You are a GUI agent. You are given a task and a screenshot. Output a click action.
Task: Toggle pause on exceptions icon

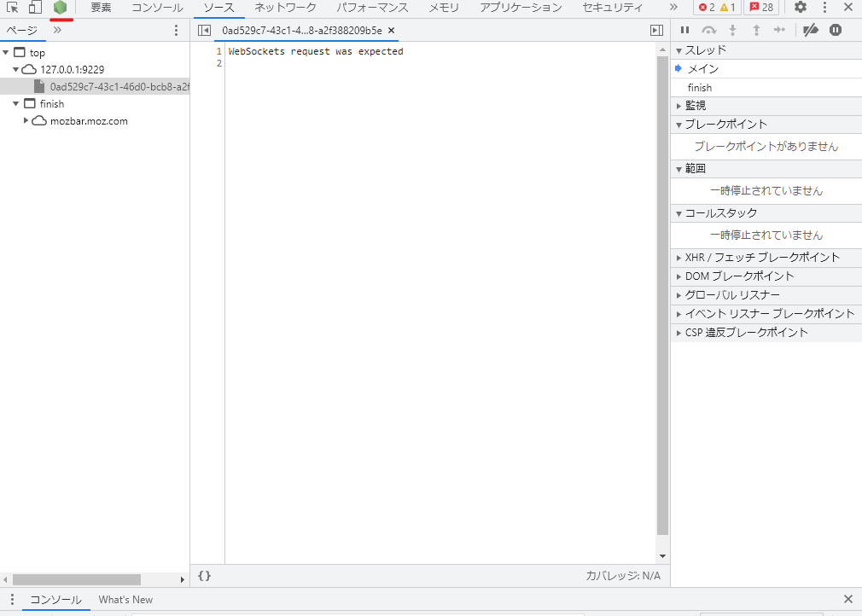pos(836,30)
